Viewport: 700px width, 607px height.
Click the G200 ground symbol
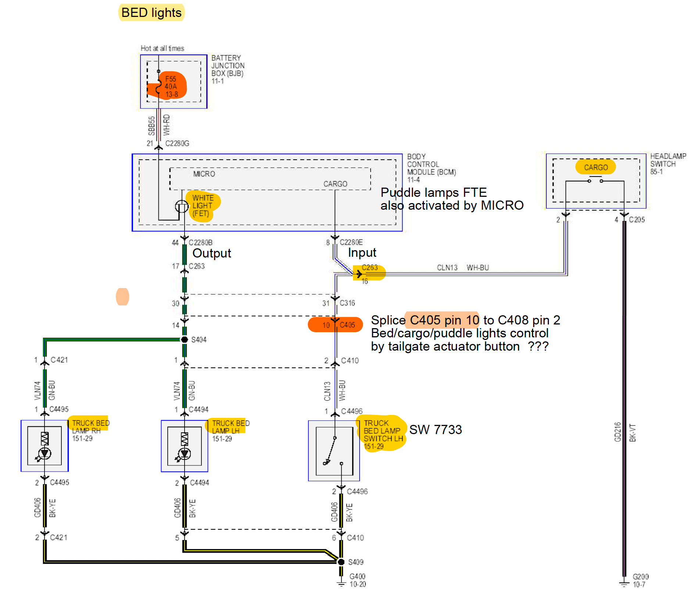coord(624,583)
